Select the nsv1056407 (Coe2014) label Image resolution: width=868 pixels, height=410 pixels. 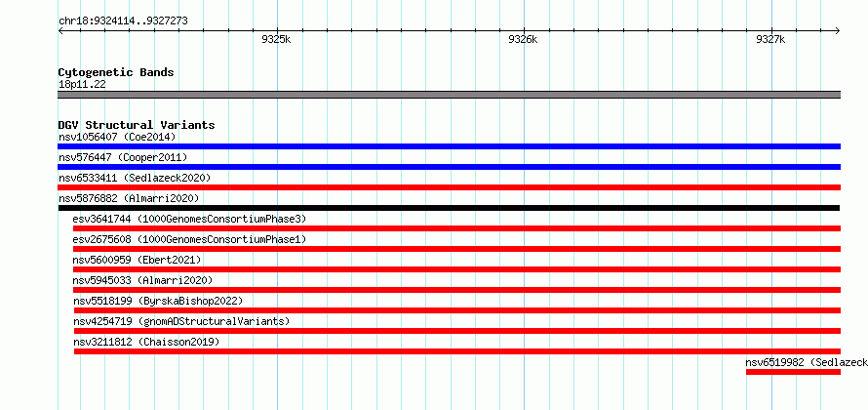click(x=117, y=137)
